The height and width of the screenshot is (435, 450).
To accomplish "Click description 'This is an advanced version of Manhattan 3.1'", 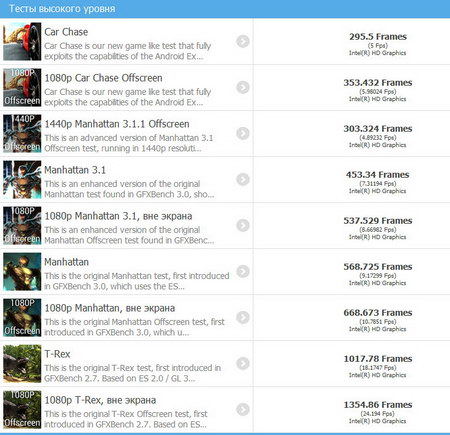I will pos(129,143).
